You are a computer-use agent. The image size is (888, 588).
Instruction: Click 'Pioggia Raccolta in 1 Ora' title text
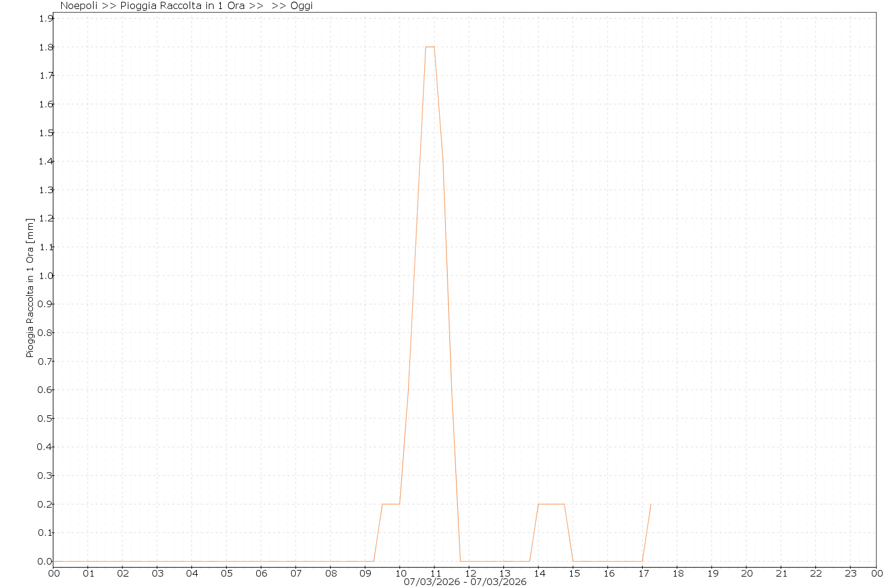point(182,6)
